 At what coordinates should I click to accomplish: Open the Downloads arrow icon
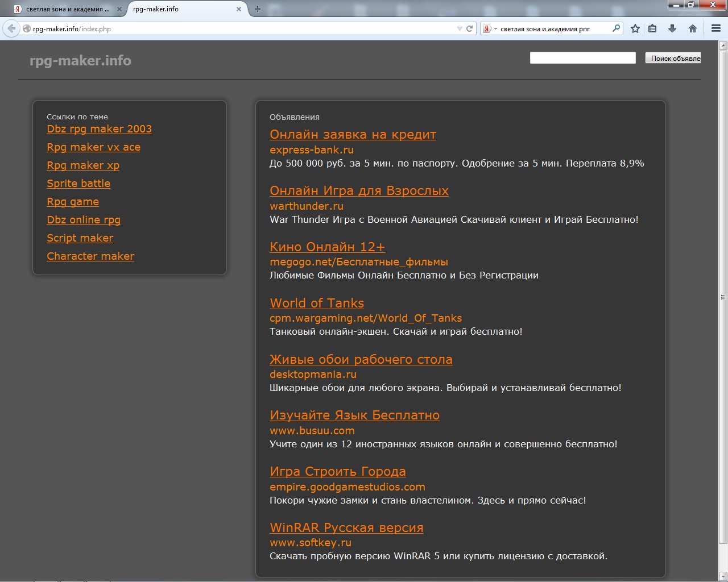coord(672,28)
